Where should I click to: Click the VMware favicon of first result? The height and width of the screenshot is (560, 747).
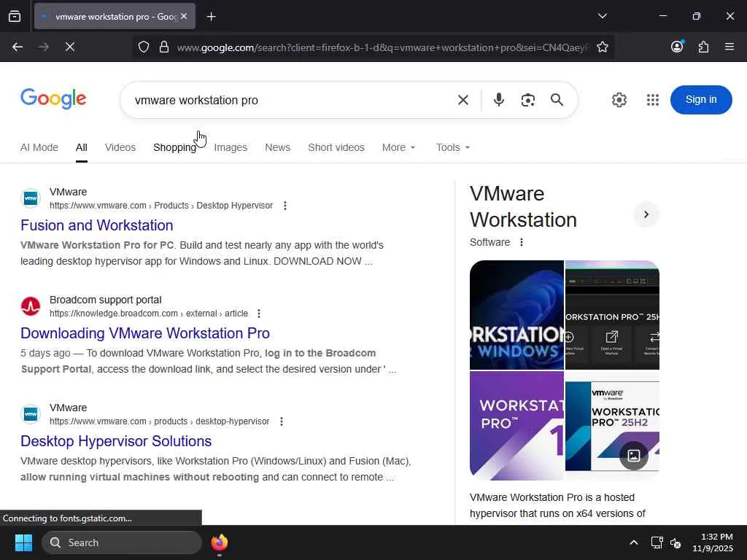[x=31, y=198]
